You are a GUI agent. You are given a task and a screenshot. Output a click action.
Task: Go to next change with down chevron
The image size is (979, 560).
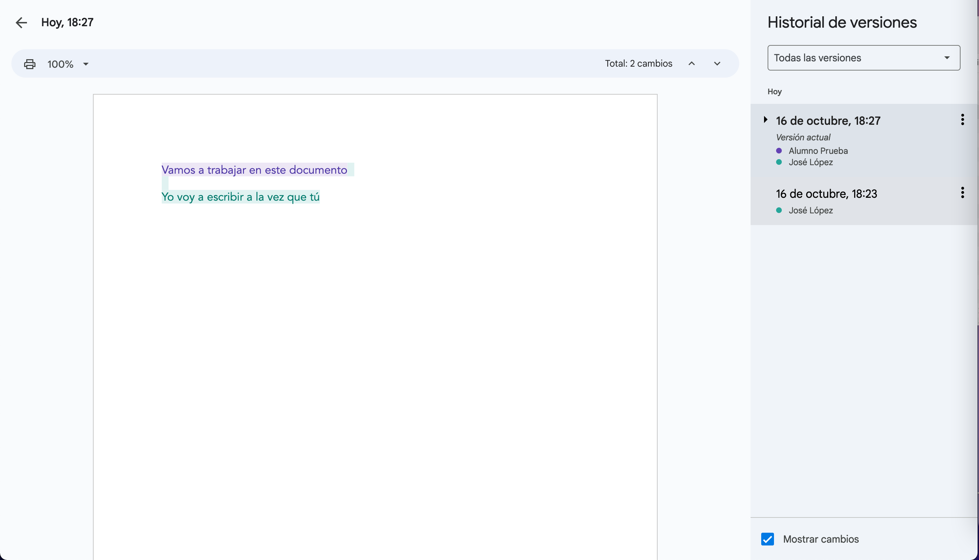point(717,63)
